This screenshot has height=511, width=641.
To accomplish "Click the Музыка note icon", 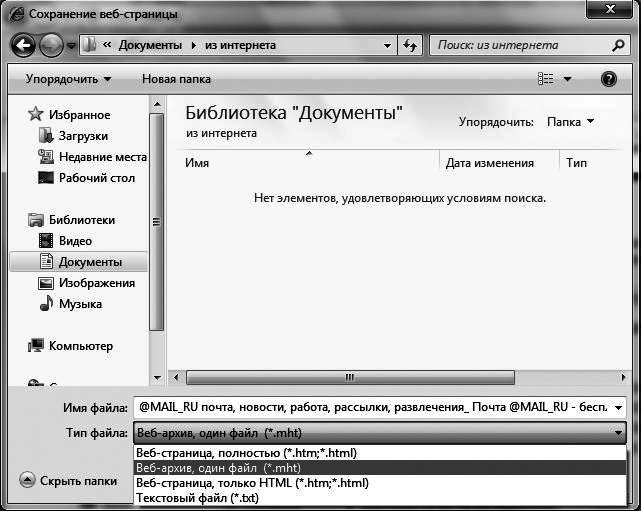I will coord(46,303).
